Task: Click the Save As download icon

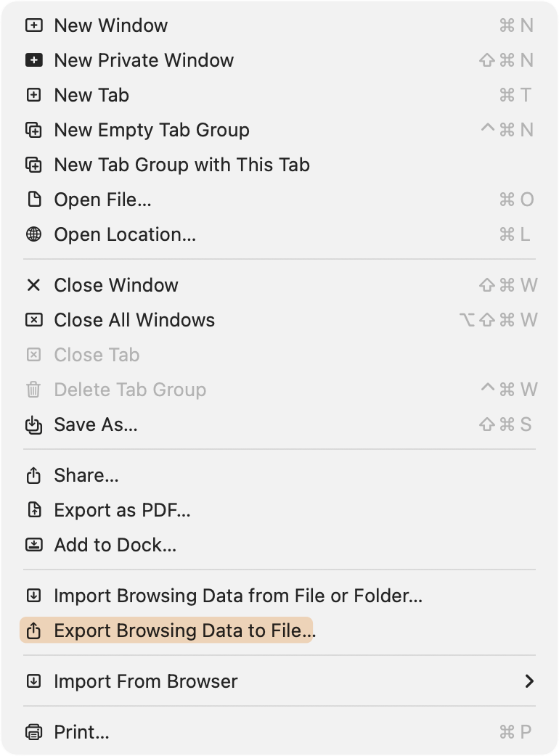Action: (33, 425)
